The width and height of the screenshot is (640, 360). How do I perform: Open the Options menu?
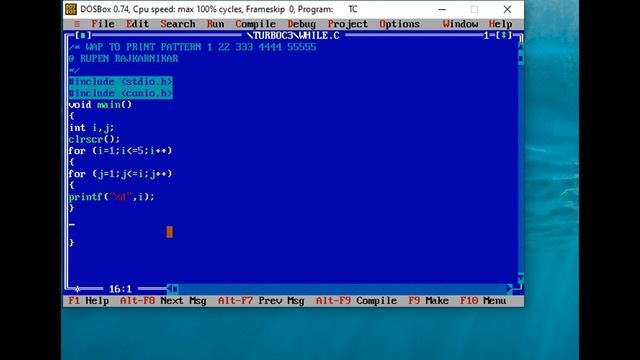(400, 24)
